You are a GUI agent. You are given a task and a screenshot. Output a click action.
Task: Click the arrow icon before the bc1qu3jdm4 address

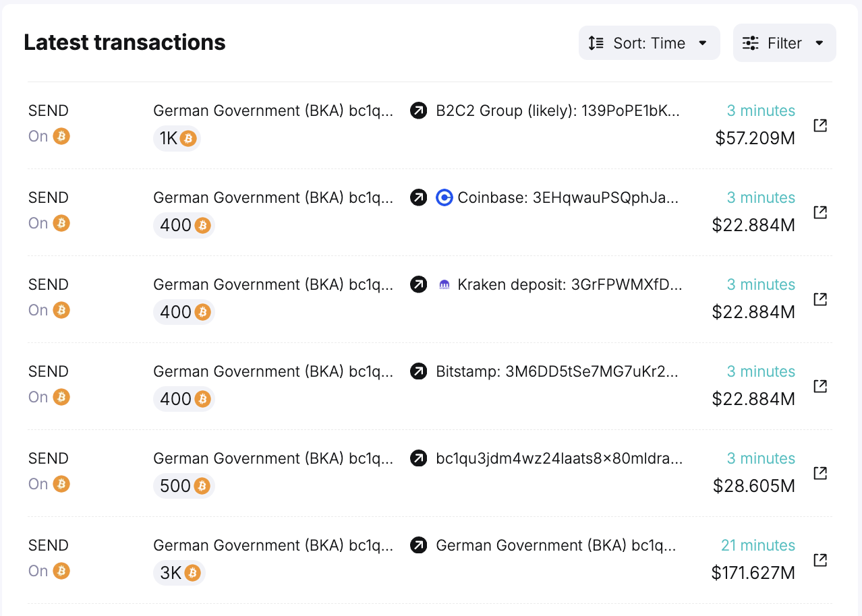pyautogui.click(x=418, y=458)
